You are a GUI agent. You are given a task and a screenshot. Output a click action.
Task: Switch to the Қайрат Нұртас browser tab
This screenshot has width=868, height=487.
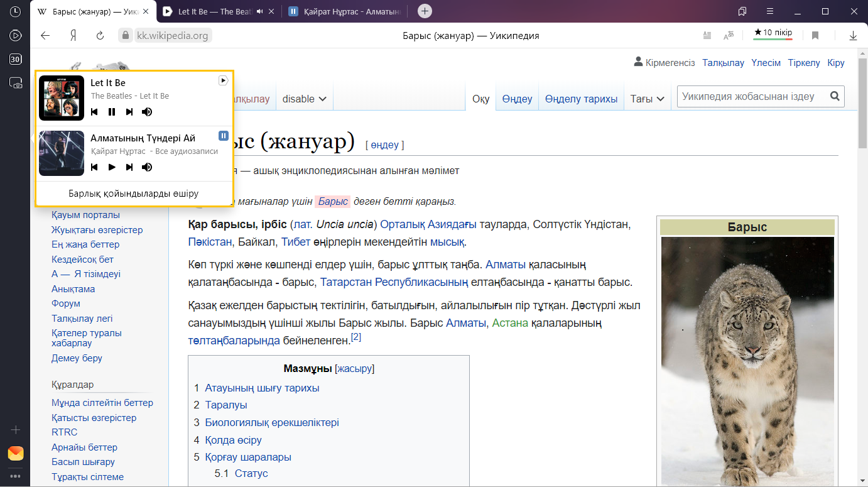(345, 11)
